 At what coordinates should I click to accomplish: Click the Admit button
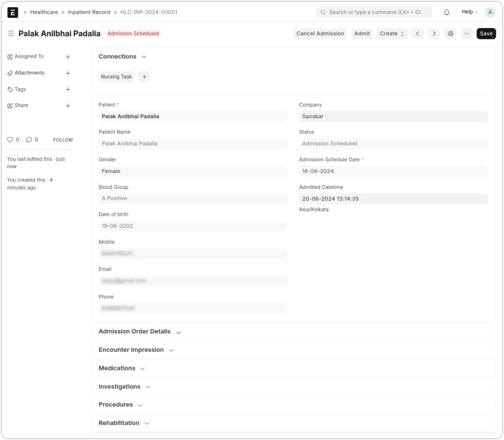[x=362, y=34]
